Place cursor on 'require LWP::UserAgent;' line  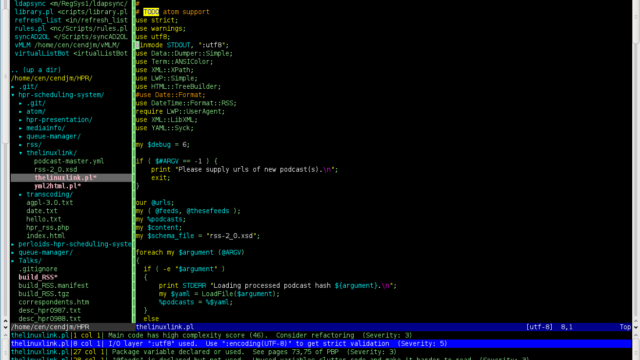180,111
